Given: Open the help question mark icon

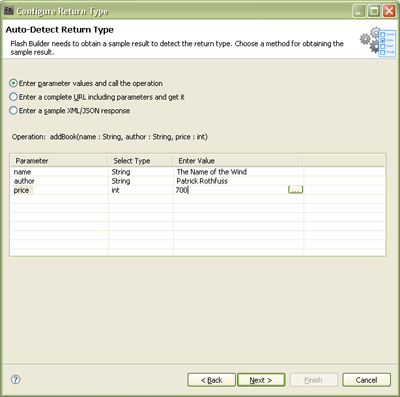Looking at the screenshot, I should tap(16, 379).
